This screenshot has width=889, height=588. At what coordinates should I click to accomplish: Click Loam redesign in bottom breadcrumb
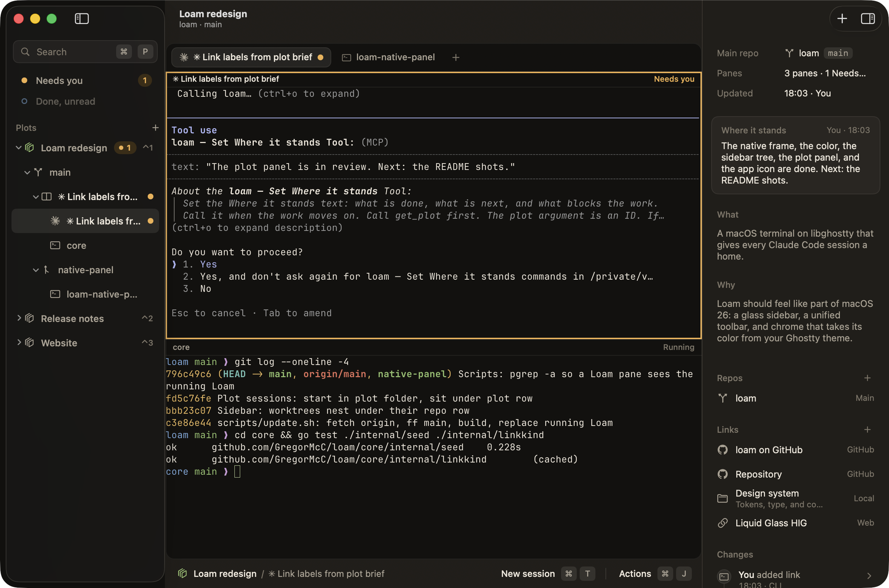[x=225, y=573]
